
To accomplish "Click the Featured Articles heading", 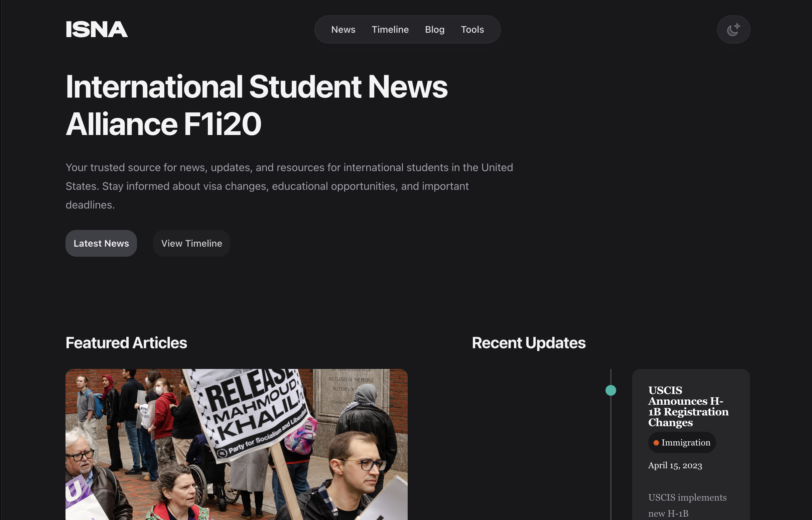I will pyautogui.click(x=126, y=343).
